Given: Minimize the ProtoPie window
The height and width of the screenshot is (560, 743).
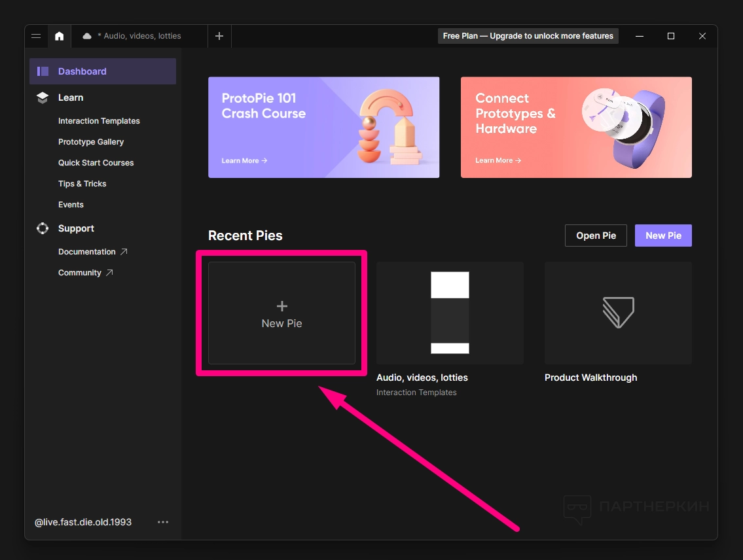Looking at the screenshot, I should (x=640, y=36).
